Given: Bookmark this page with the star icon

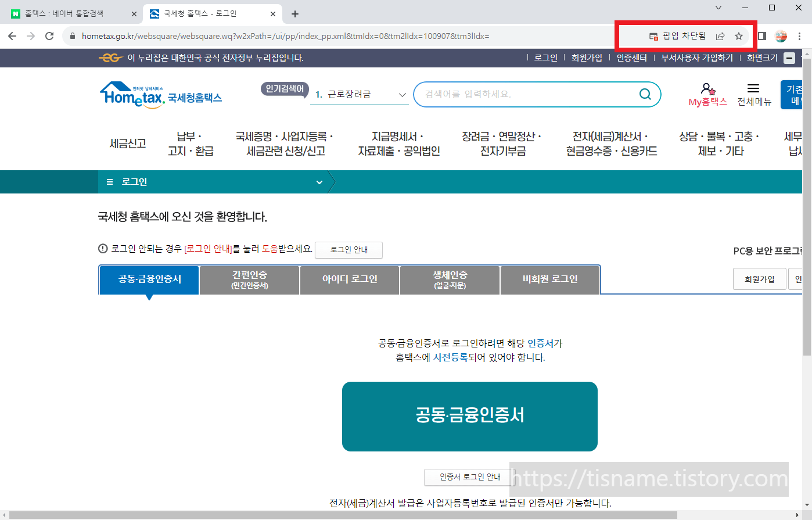Looking at the screenshot, I should point(739,35).
